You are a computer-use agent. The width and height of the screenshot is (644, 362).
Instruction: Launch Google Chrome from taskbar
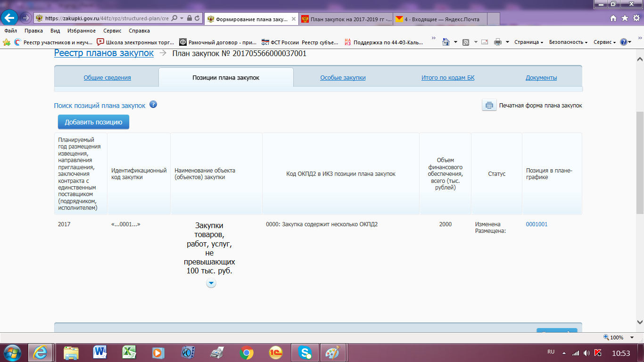pyautogui.click(x=246, y=352)
